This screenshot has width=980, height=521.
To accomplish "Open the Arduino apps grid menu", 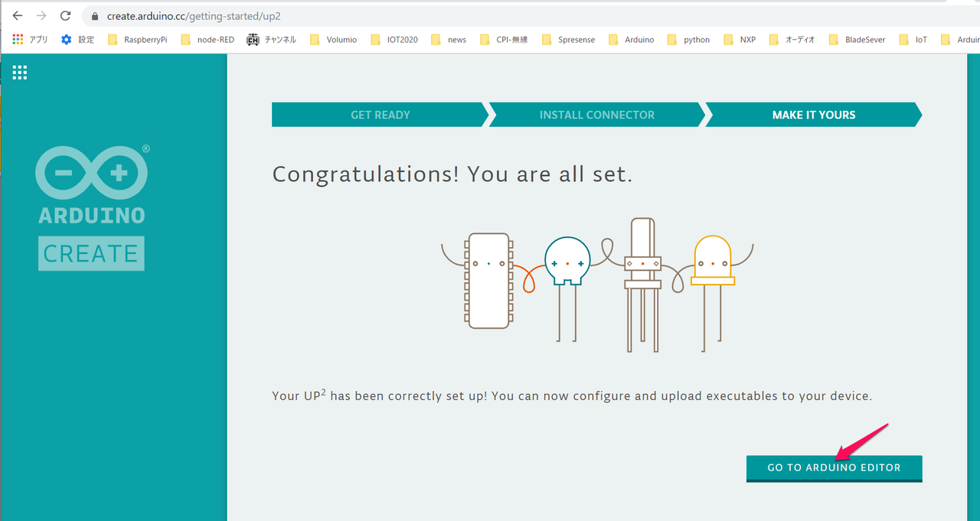I will tap(20, 73).
